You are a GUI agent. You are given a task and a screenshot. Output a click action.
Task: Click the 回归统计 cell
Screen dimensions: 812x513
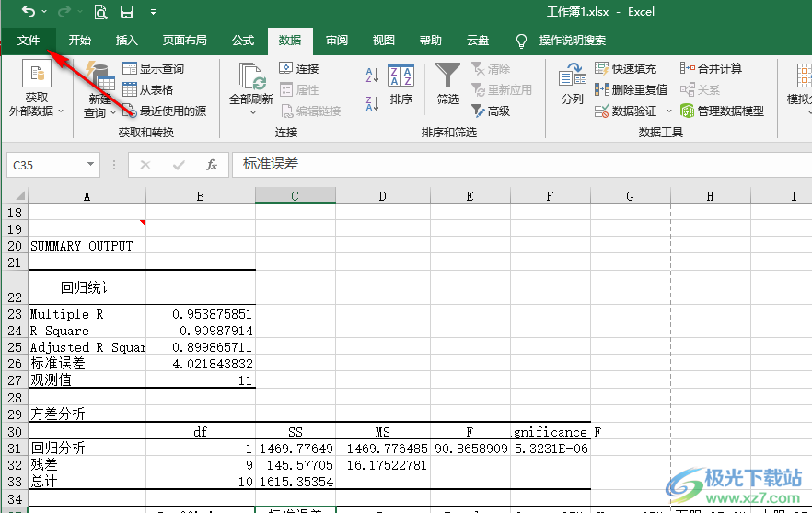(x=87, y=287)
